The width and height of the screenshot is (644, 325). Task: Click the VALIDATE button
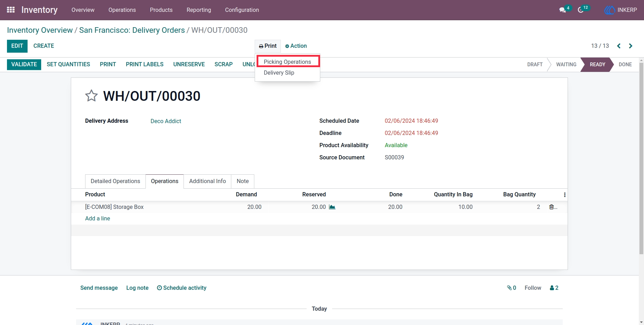click(24, 65)
